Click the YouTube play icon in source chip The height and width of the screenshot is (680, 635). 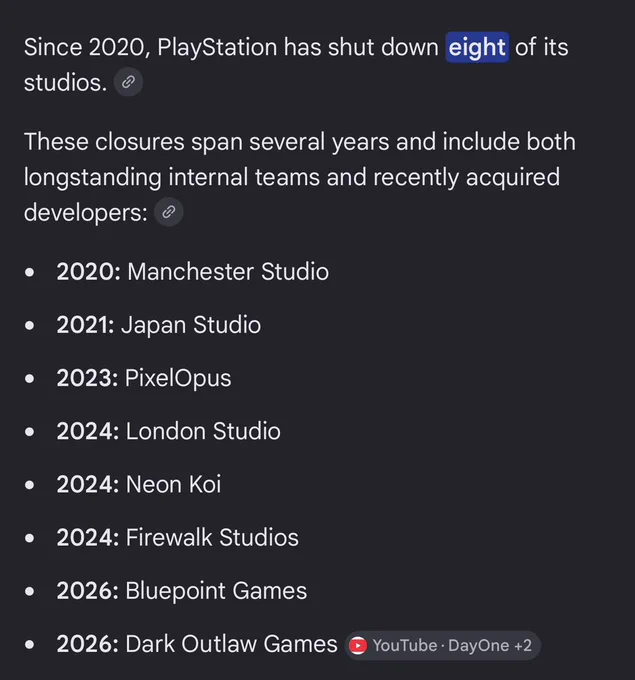(358, 645)
